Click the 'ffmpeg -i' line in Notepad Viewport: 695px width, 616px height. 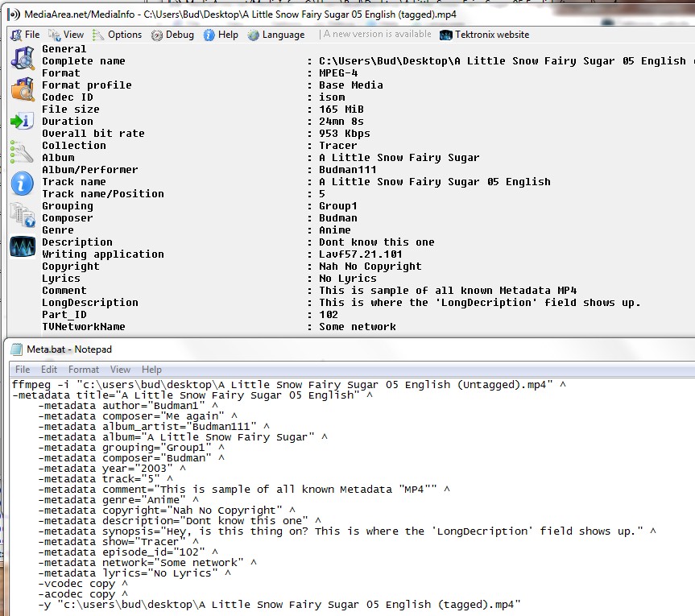coord(289,384)
